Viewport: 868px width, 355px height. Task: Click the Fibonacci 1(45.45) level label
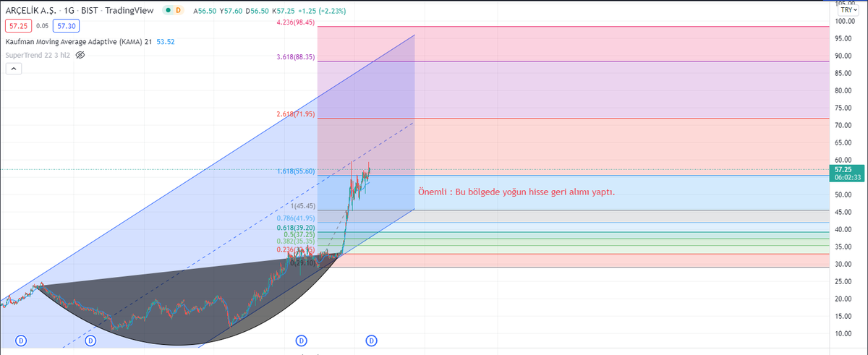click(x=303, y=206)
